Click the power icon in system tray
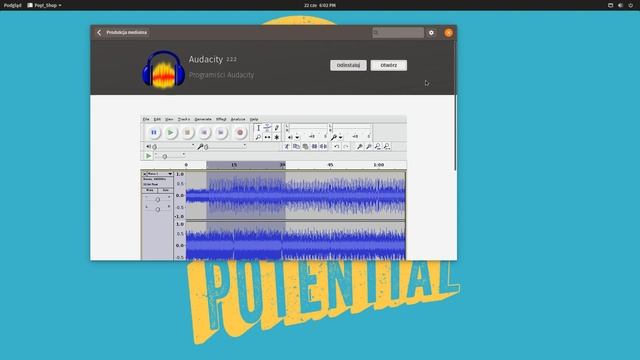The height and width of the screenshot is (360, 640). click(631, 5)
